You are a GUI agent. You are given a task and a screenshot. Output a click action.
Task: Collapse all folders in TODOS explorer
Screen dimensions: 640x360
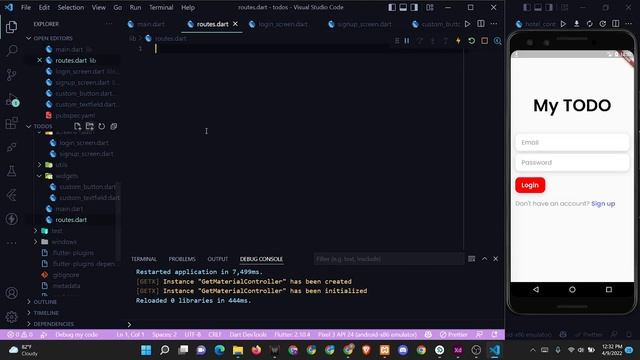coord(113,126)
